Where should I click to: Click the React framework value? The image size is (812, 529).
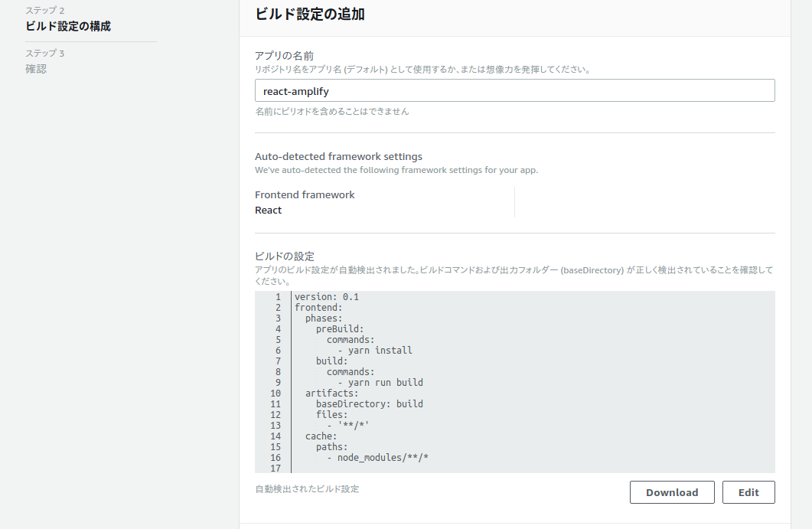(x=269, y=211)
